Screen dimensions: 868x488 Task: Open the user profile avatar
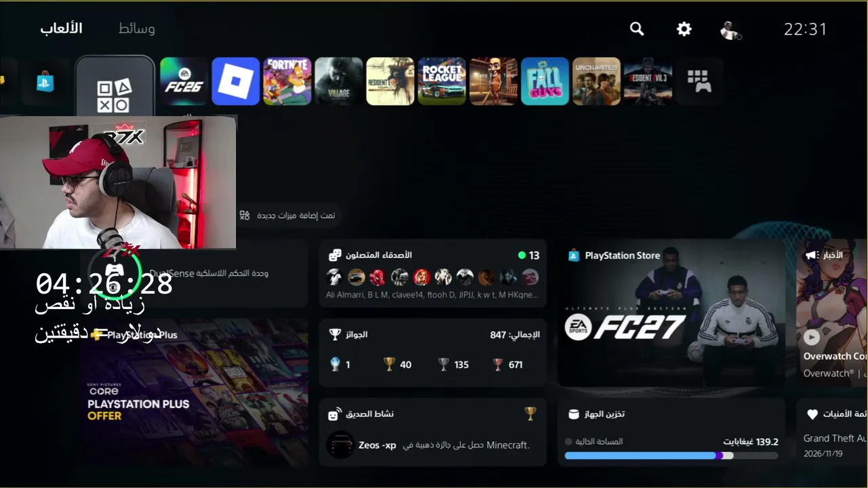pyautogui.click(x=730, y=29)
